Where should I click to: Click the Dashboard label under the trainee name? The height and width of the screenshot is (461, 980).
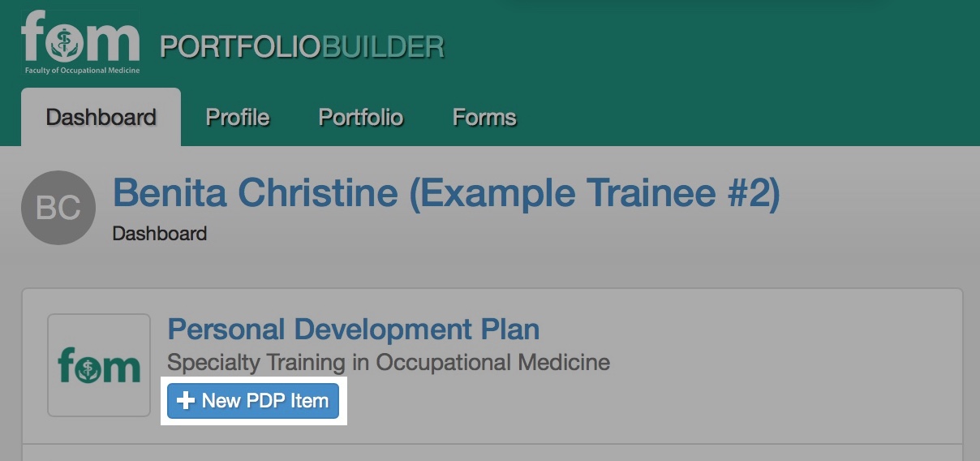click(x=160, y=234)
